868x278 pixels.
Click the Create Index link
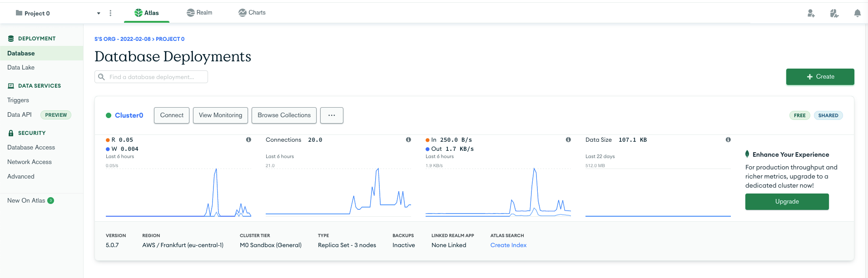coord(508,245)
